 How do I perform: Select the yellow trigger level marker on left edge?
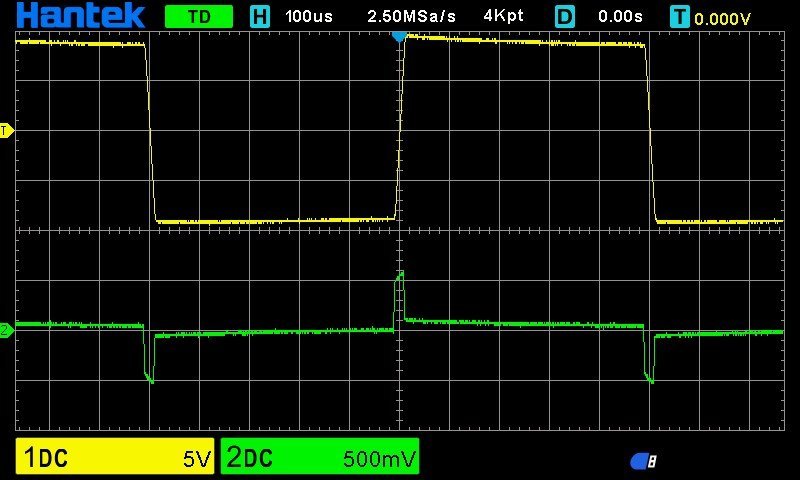[x=6, y=130]
